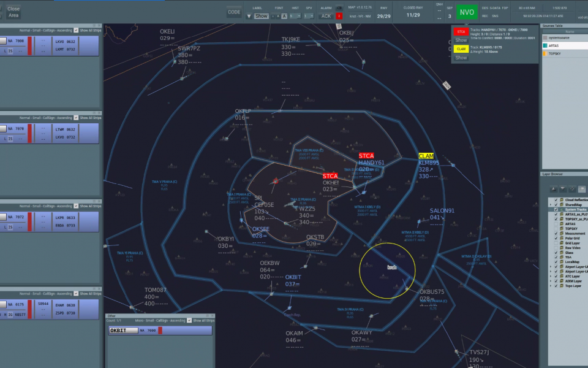
Task: Click the green NVO status box
Action: 467,12
